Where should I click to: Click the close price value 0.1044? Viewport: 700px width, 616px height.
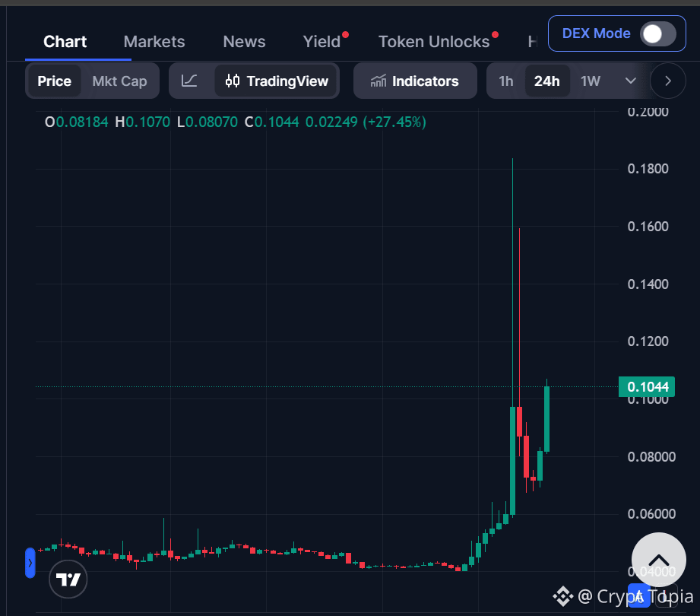point(277,122)
